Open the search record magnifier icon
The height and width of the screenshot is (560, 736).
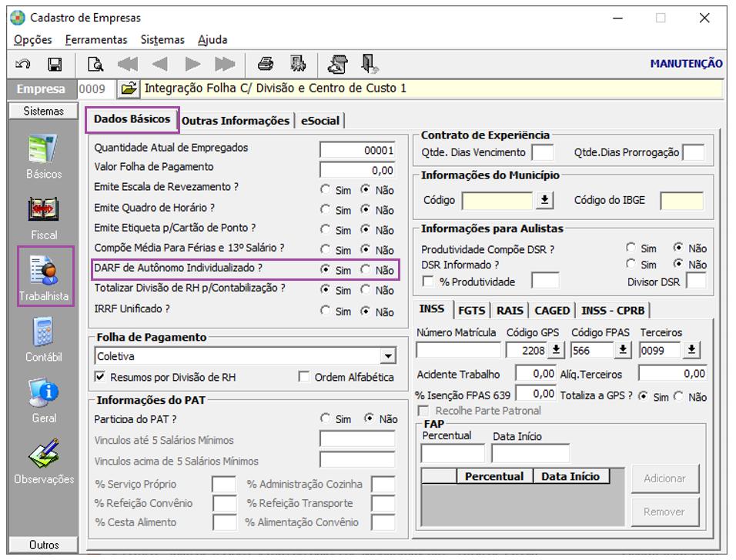click(95, 64)
